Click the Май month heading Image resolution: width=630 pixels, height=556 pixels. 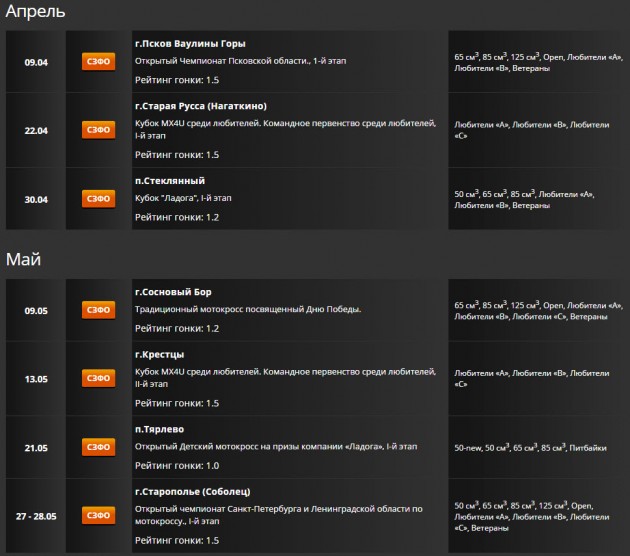click(23, 260)
